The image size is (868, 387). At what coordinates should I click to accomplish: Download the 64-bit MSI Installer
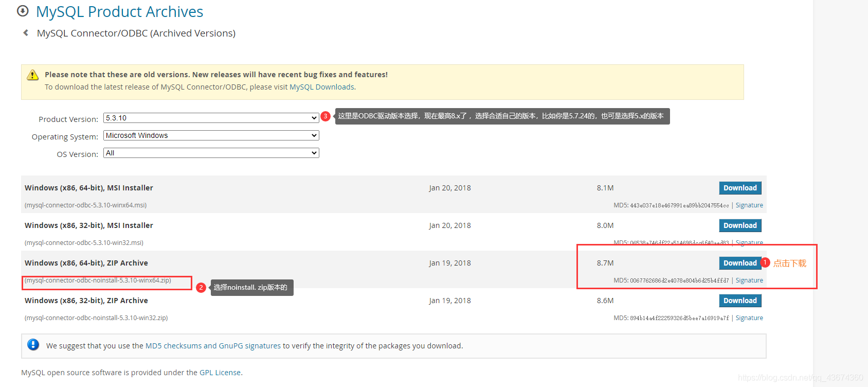[740, 188]
